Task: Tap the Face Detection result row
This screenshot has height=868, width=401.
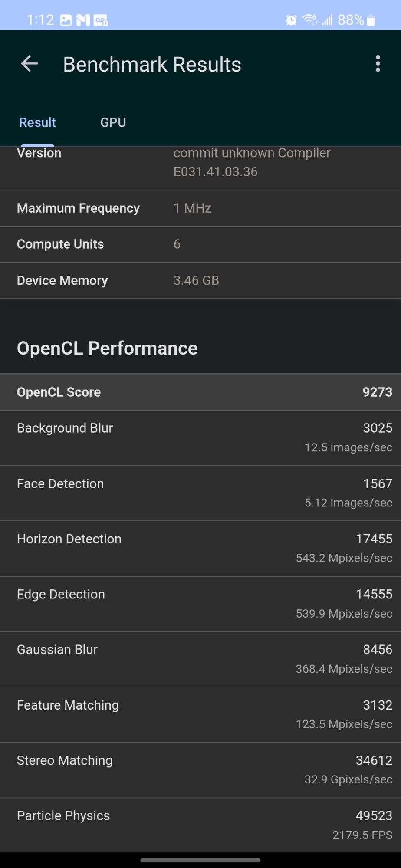Action: pyautogui.click(x=200, y=493)
